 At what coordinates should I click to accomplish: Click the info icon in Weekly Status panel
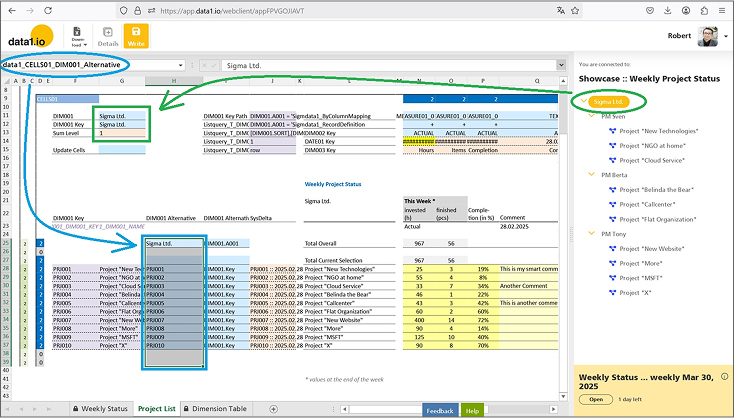coord(725,376)
